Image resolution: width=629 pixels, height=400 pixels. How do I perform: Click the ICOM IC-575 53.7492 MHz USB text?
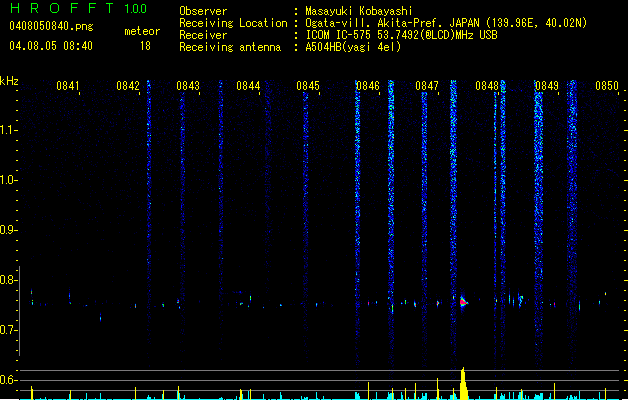(x=401, y=35)
